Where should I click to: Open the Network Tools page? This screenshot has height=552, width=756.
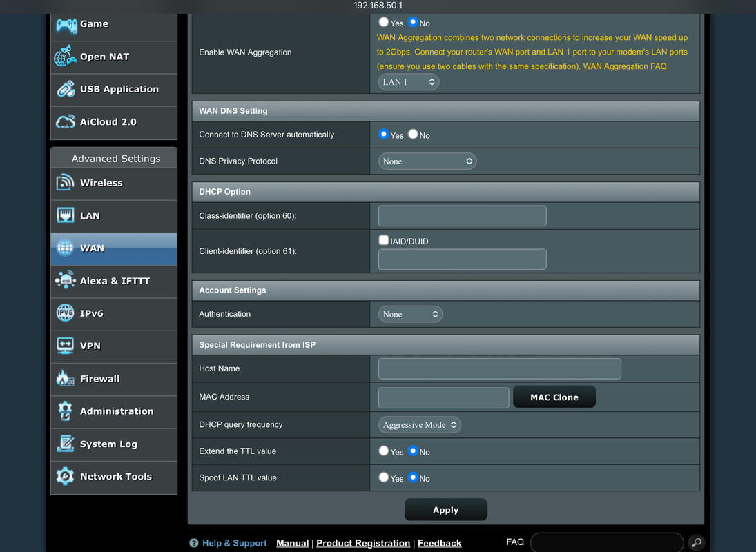click(x=114, y=477)
